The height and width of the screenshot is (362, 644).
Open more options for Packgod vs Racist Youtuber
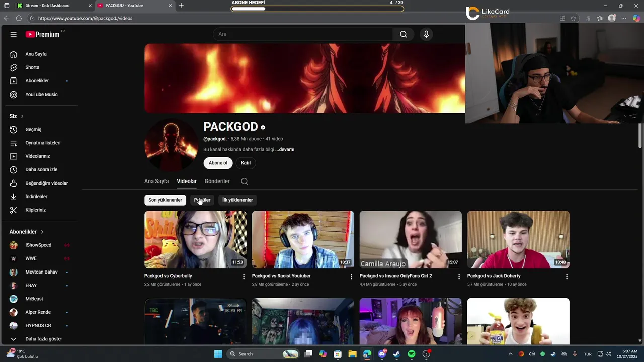pos(352,277)
